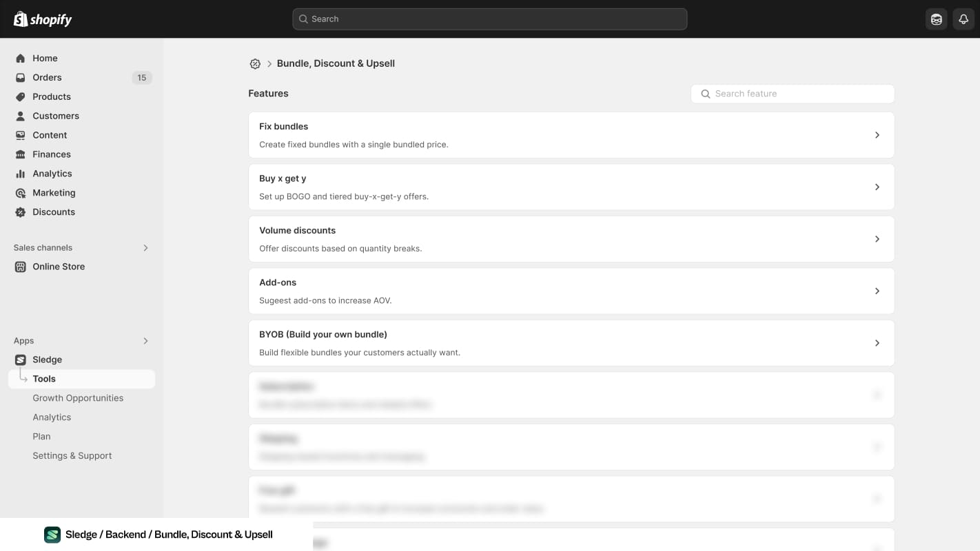Viewport: 980px width, 551px height.
Task: Click the Online Store icon
Action: tap(21, 267)
